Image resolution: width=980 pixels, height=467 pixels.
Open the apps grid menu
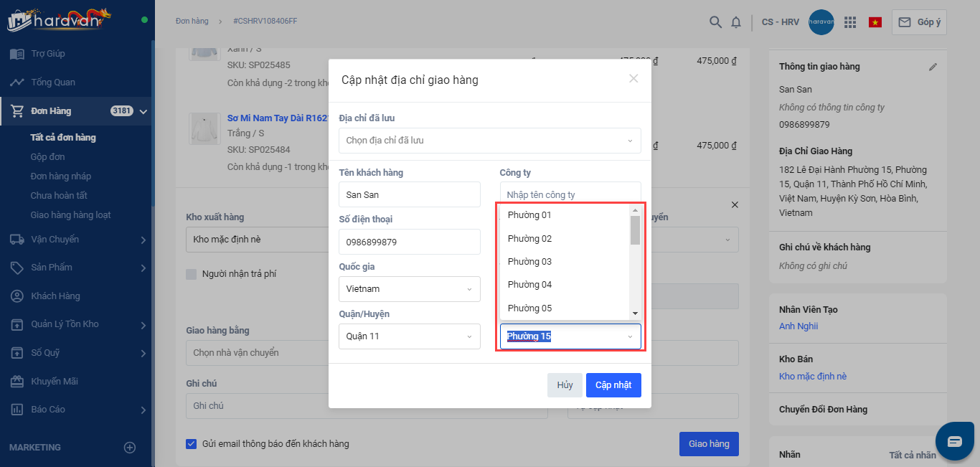click(850, 22)
